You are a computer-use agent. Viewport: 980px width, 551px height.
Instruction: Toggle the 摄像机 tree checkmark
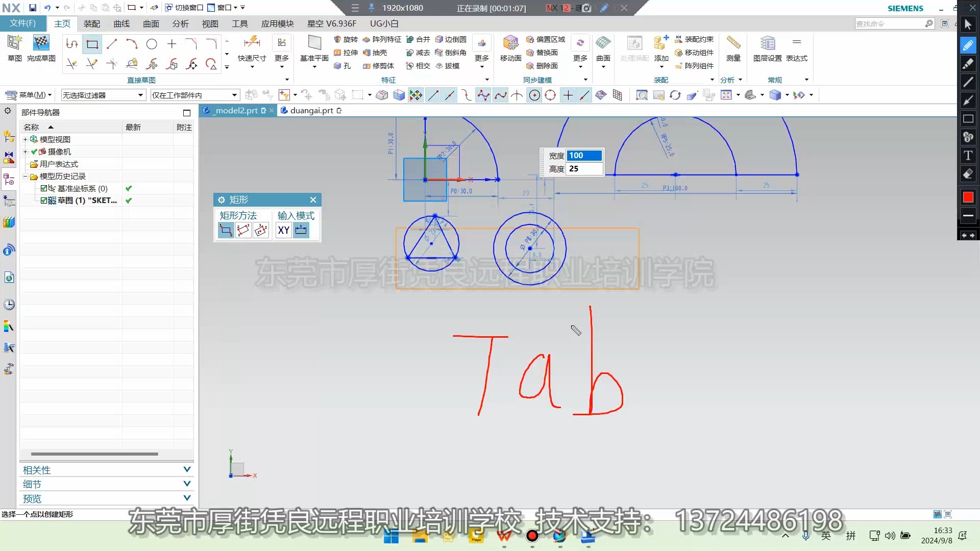click(x=34, y=152)
